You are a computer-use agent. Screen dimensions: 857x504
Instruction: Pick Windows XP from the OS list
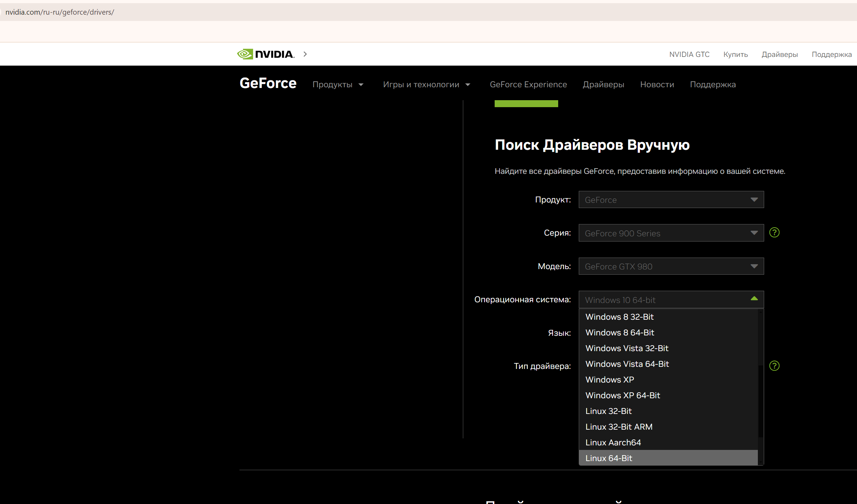(x=609, y=380)
